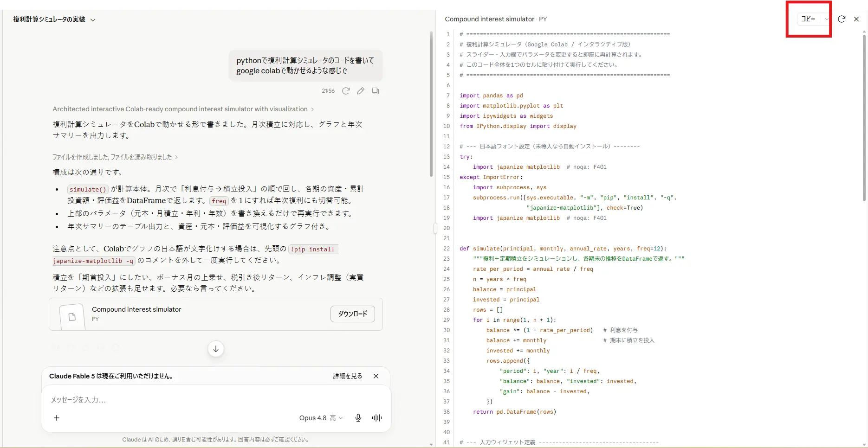Open the dropdown arrow beside コピー

826,19
